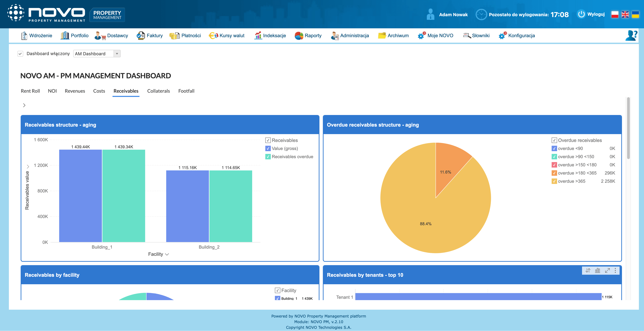
Task: Expand the tenants top 10 chart fullscreen
Action: click(x=607, y=271)
